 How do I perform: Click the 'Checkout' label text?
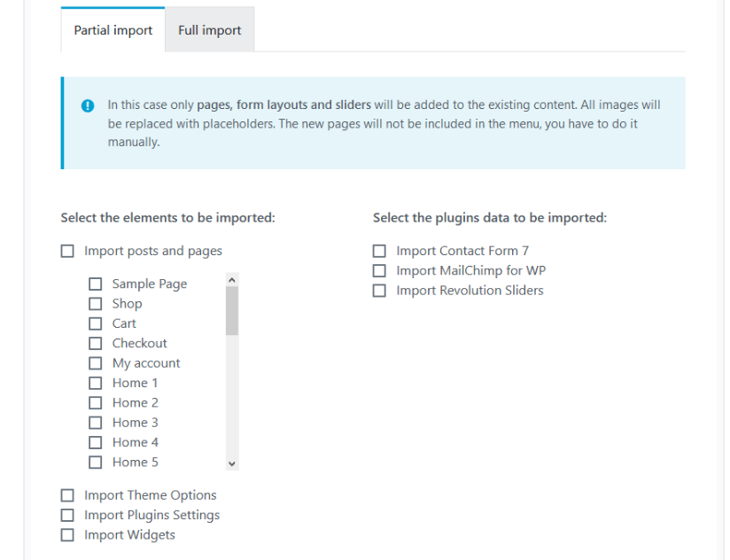coord(140,343)
